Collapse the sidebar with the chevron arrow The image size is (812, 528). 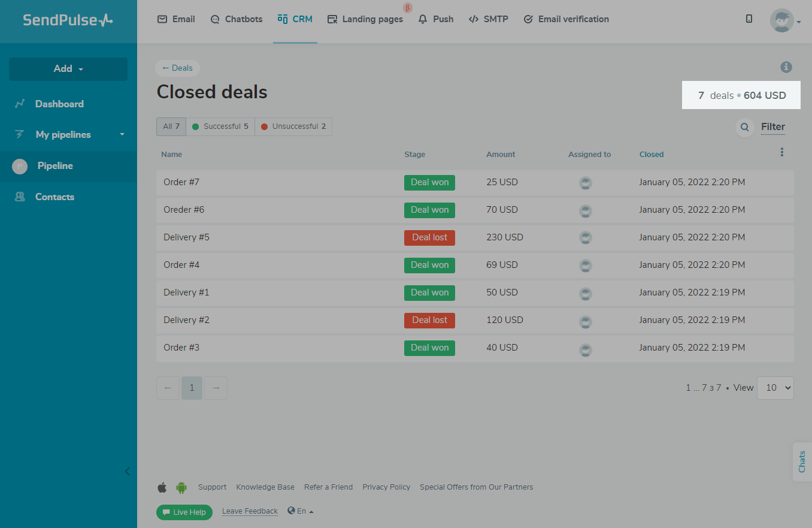coord(127,471)
